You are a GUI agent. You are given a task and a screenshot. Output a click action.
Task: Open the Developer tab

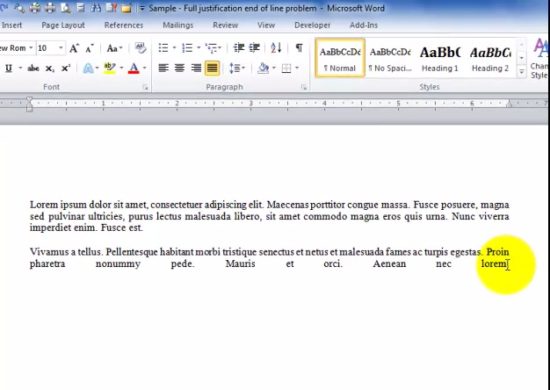click(x=312, y=25)
